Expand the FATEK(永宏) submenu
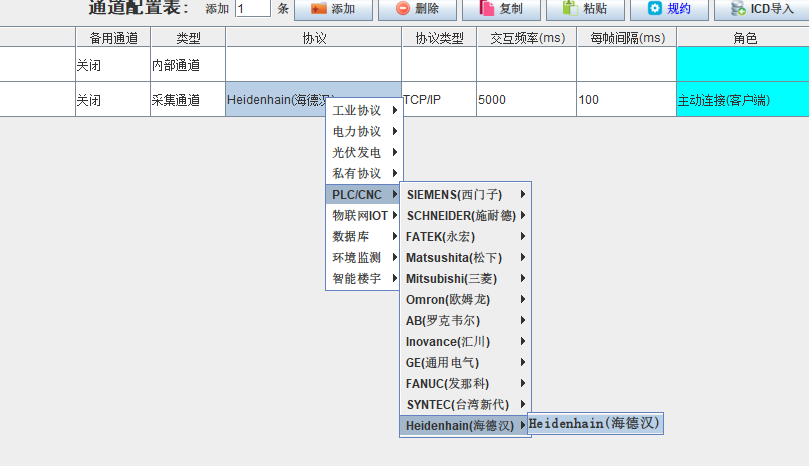This screenshot has width=809, height=466. coord(465,237)
